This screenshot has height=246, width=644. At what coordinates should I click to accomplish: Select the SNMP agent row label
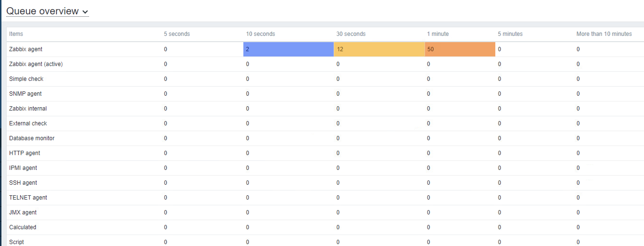(x=25, y=94)
